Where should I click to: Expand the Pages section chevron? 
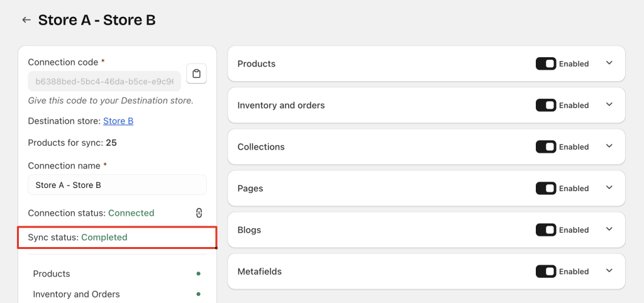click(x=609, y=187)
